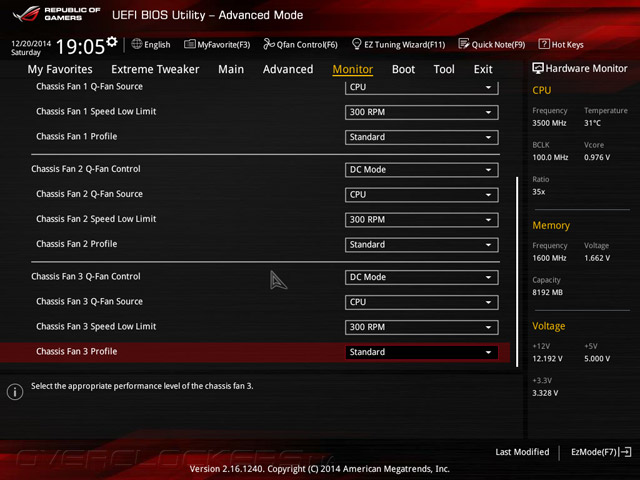Select the Chassis Fan 3 Speed Low Limit label
This screenshot has width=640, height=480.
coord(96,326)
